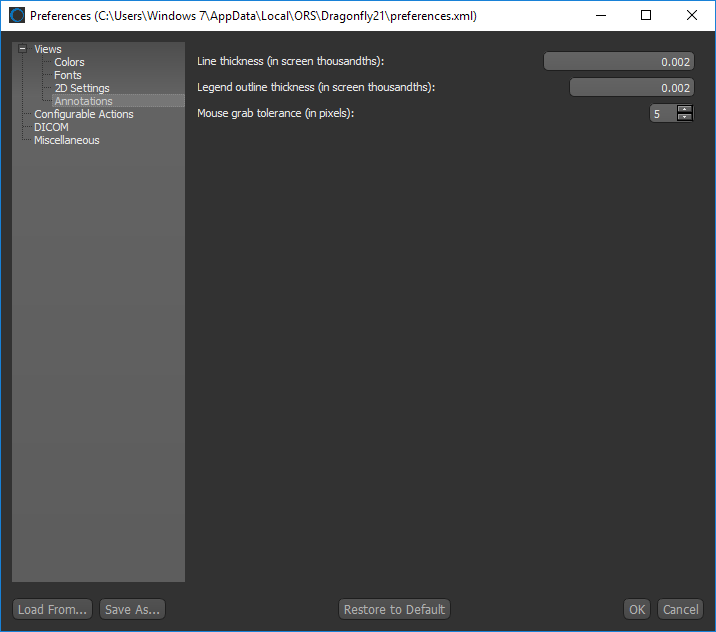This screenshot has height=632, width=716.
Task: Confirm preferences with OK button
Action: point(637,609)
